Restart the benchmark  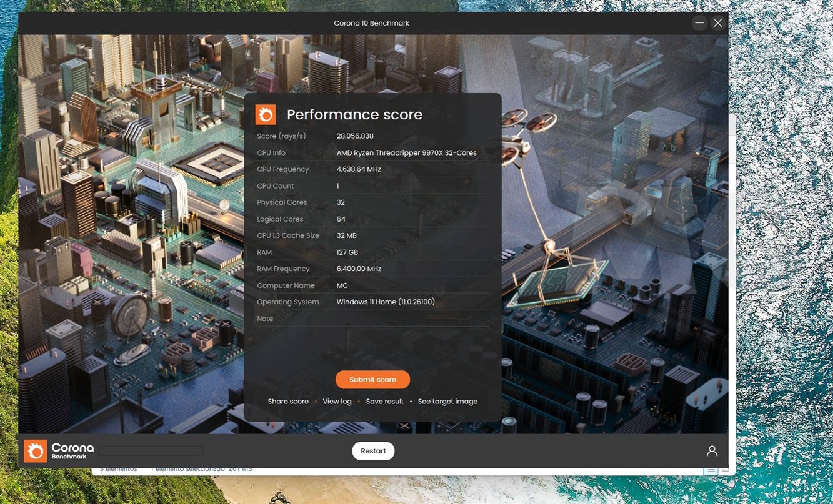pyautogui.click(x=373, y=451)
